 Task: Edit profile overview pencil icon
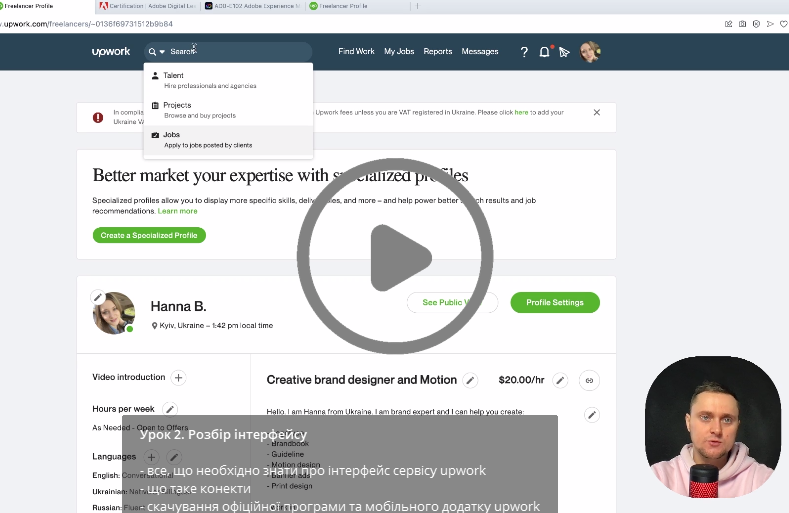coord(592,415)
